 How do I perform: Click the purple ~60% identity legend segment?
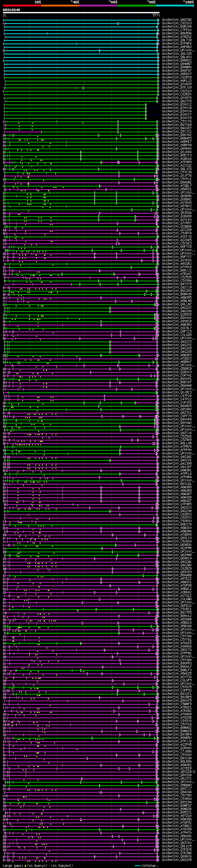click(x=98, y=6)
